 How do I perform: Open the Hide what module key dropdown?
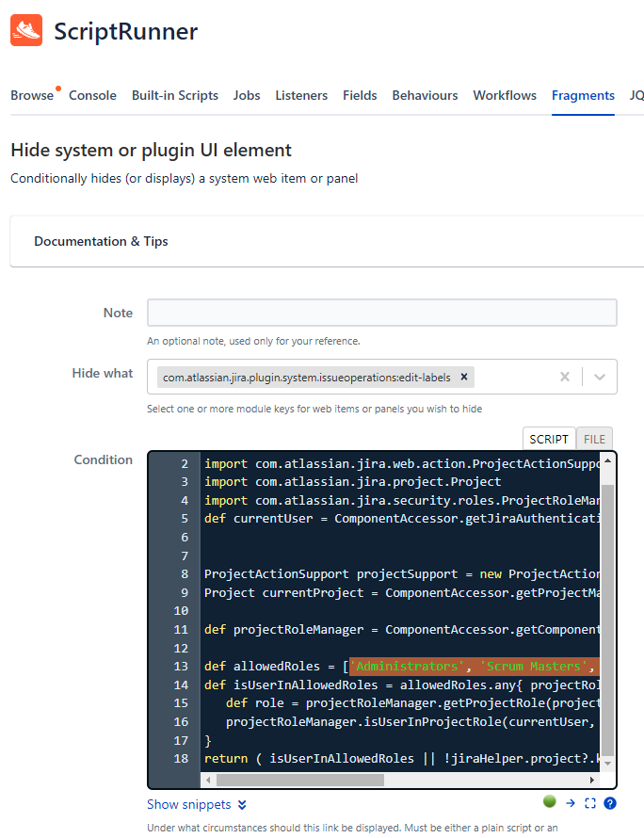coord(600,376)
